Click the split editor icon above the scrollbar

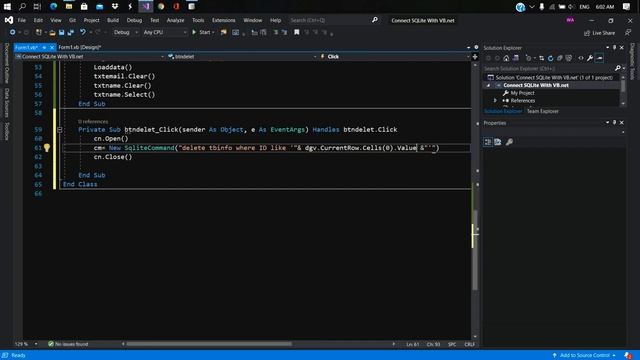pos(475,56)
